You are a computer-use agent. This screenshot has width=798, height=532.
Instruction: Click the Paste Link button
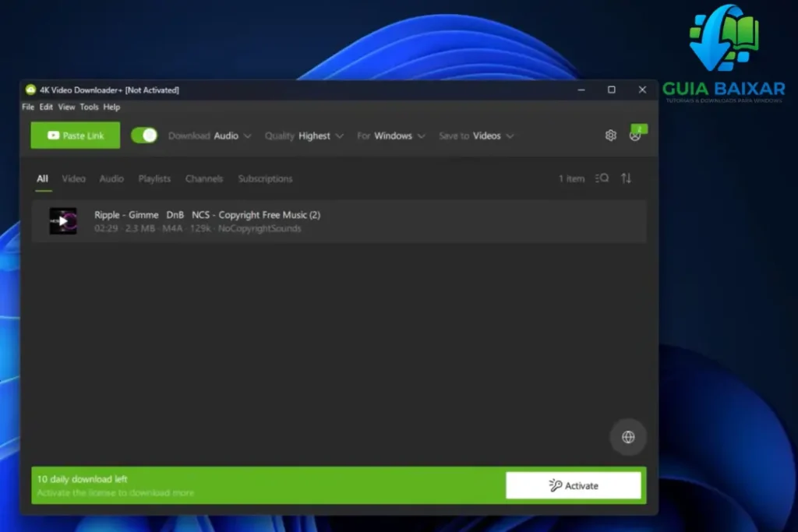click(76, 136)
